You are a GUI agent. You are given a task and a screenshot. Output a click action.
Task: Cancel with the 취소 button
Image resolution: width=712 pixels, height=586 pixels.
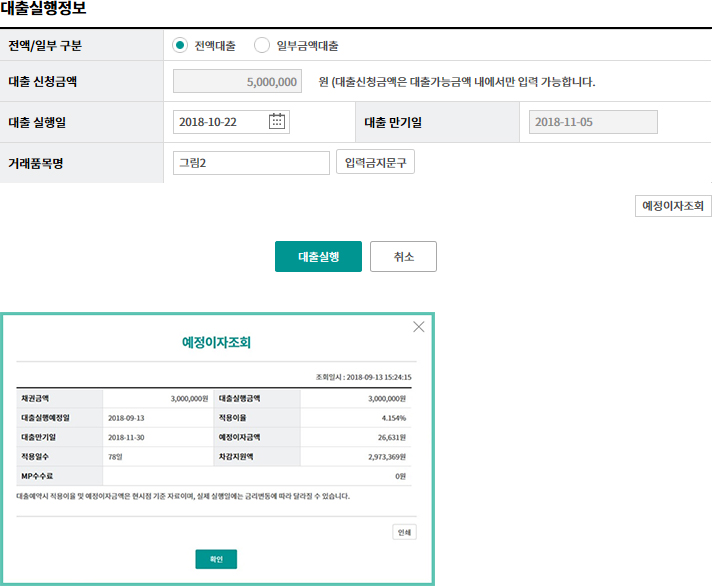click(403, 256)
